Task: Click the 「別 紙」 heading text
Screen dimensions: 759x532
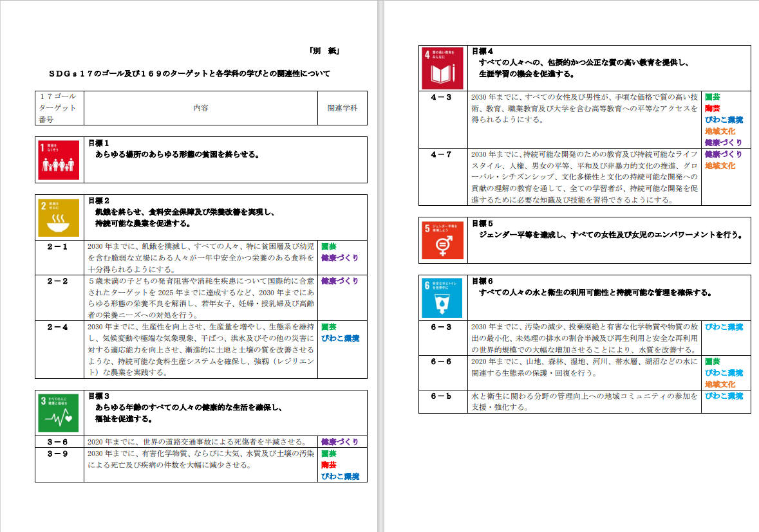Action: pyautogui.click(x=324, y=52)
